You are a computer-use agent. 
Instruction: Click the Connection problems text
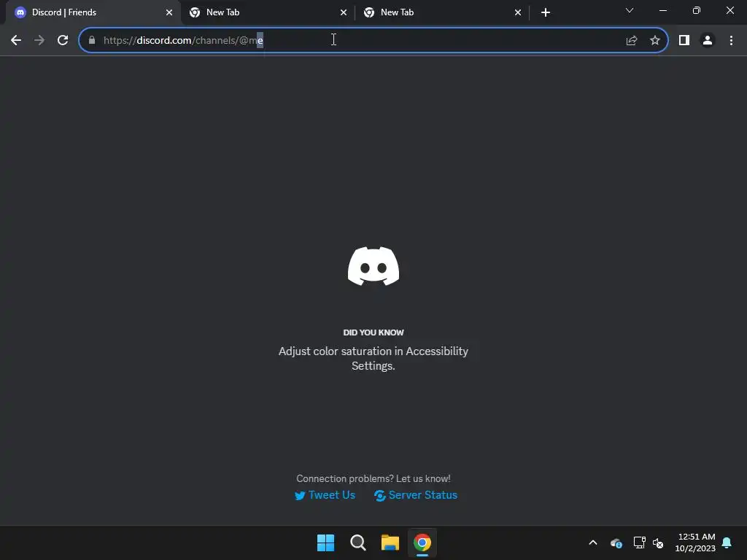coord(373,478)
